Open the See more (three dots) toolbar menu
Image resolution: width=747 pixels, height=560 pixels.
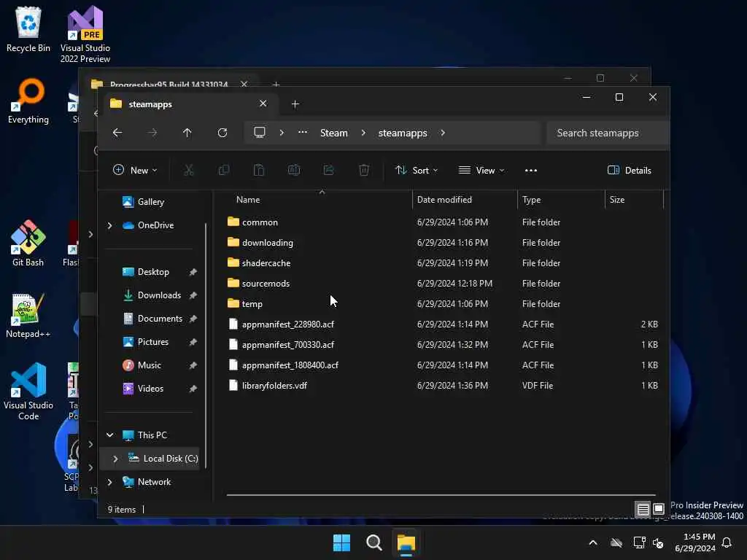coord(531,171)
